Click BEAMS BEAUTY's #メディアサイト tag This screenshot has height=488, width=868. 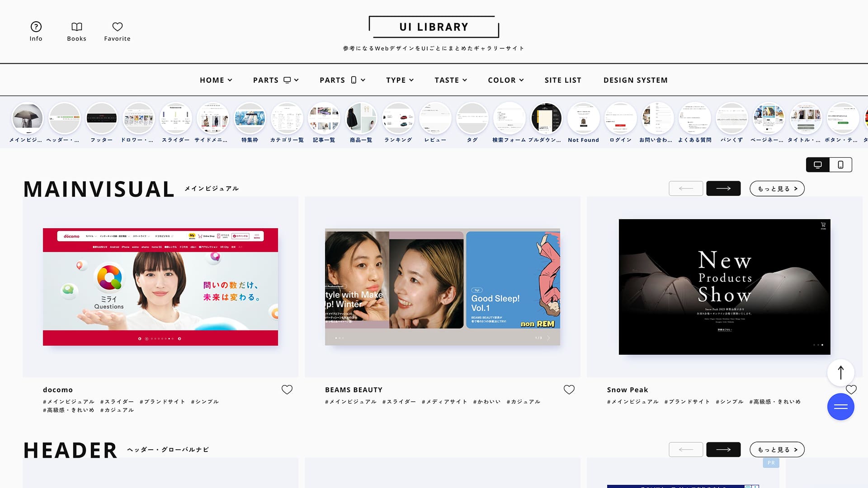pyautogui.click(x=444, y=402)
